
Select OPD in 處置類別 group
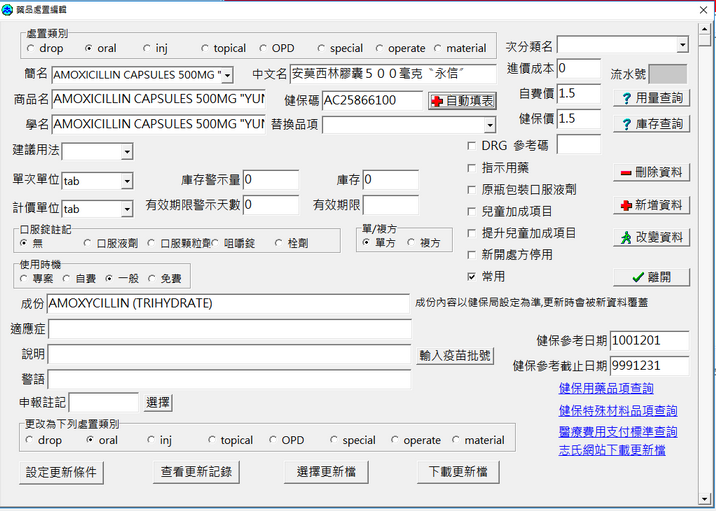click(263, 48)
